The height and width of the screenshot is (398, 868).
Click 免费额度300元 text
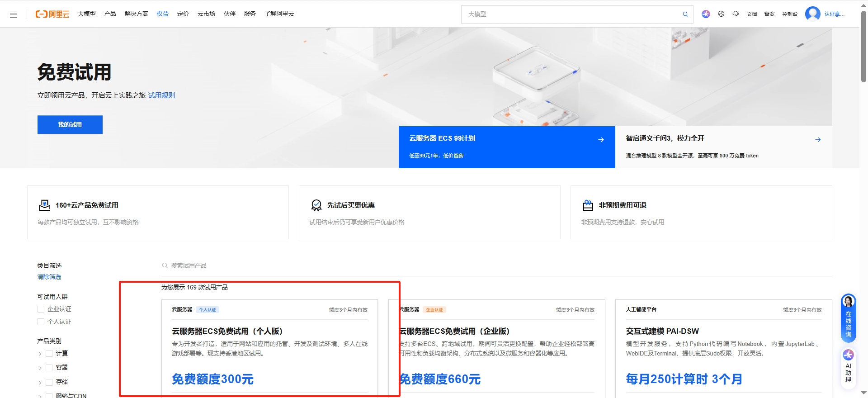pos(213,379)
